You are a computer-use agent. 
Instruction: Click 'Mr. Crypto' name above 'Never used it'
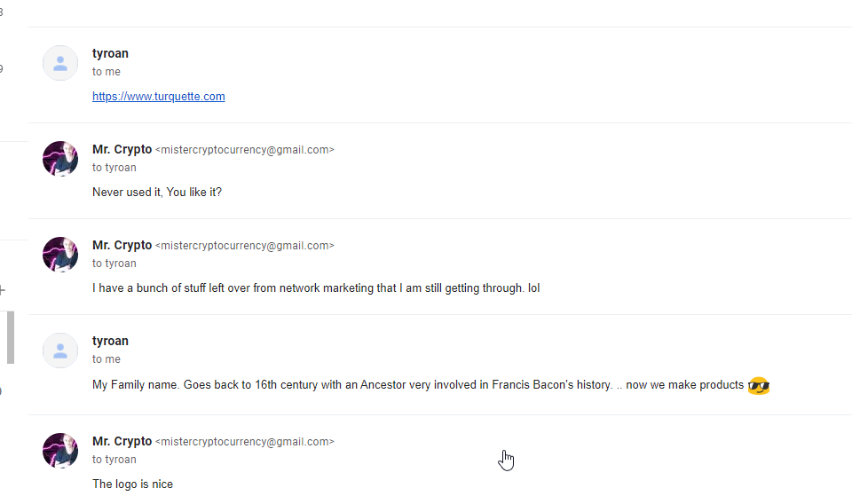click(122, 149)
